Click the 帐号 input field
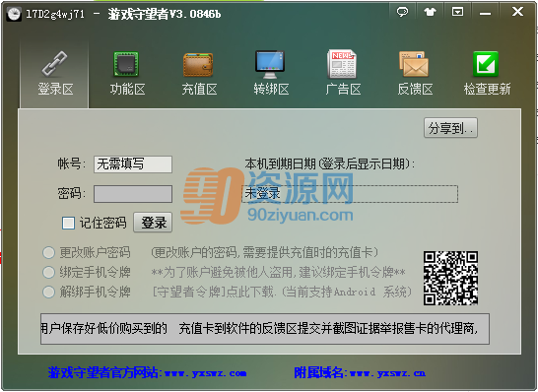 point(133,164)
